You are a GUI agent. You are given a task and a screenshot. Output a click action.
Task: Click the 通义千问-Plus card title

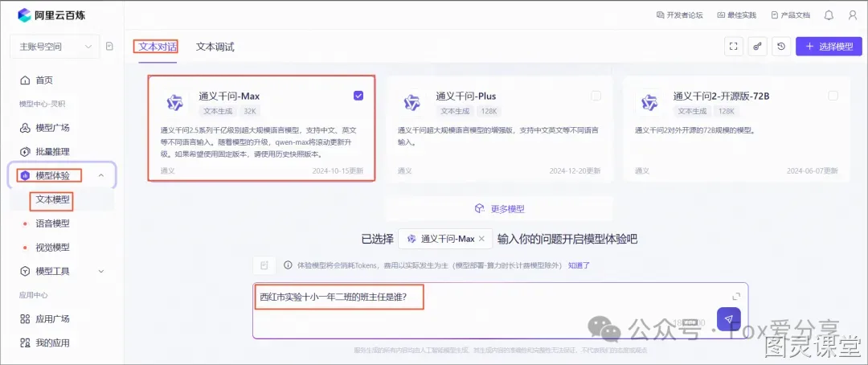(465, 96)
